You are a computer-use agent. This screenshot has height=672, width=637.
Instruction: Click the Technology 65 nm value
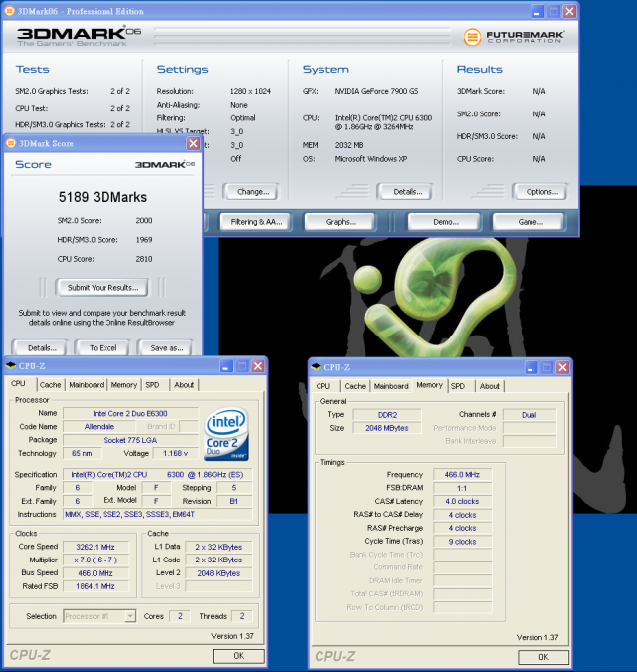tap(83, 453)
